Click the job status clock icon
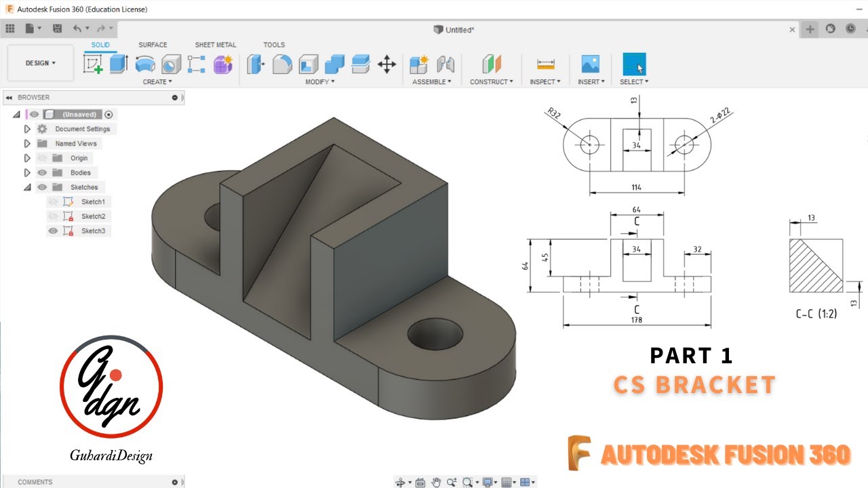This screenshot has height=488, width=868. pos(850,28)
